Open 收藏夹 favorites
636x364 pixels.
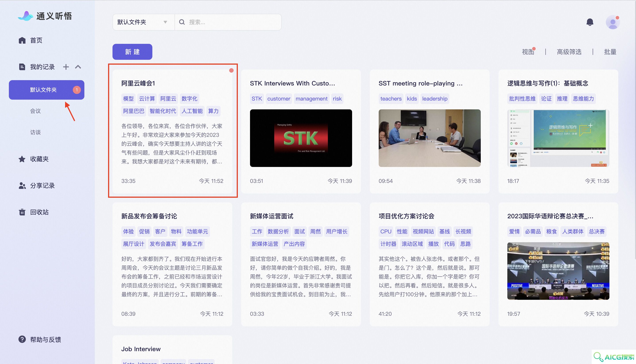click(x=39, y=159)
